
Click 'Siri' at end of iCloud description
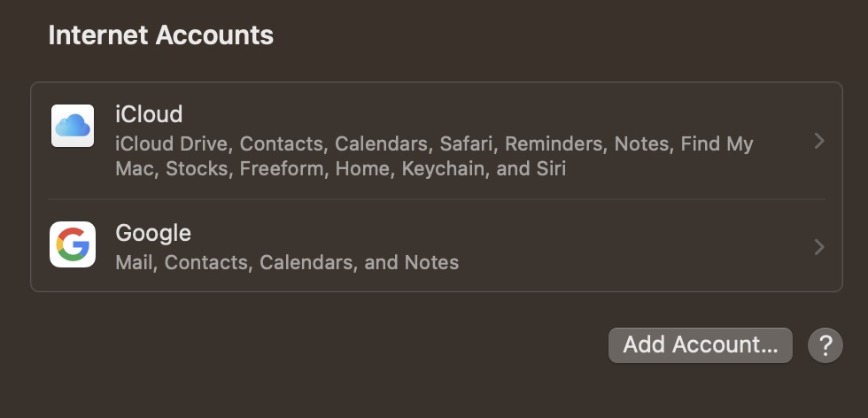click(x=549, y=168)
